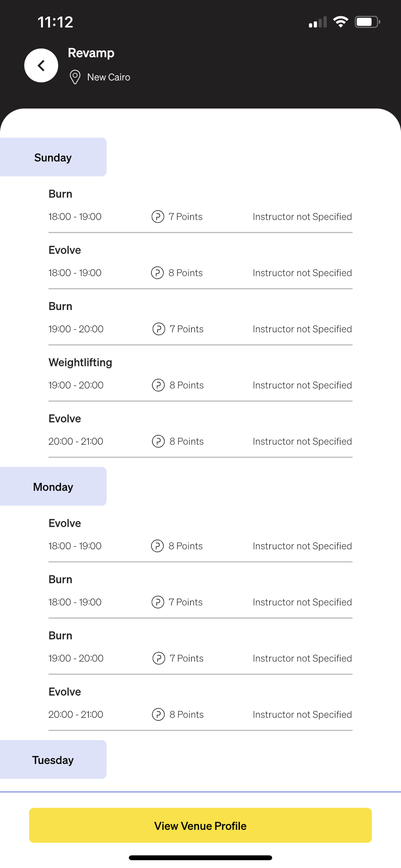This screenshot has width=401, height=868.
Task: Tap the New Cairo location text
Action: (108, 77)
